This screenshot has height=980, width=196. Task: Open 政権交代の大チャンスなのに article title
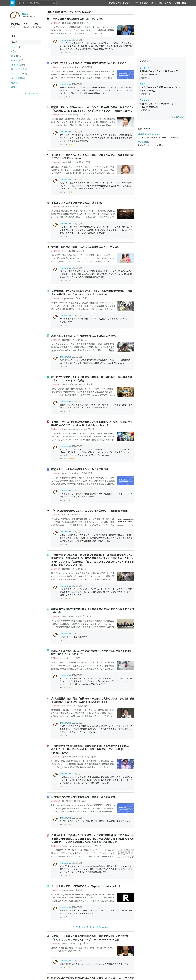coord(89,63)
